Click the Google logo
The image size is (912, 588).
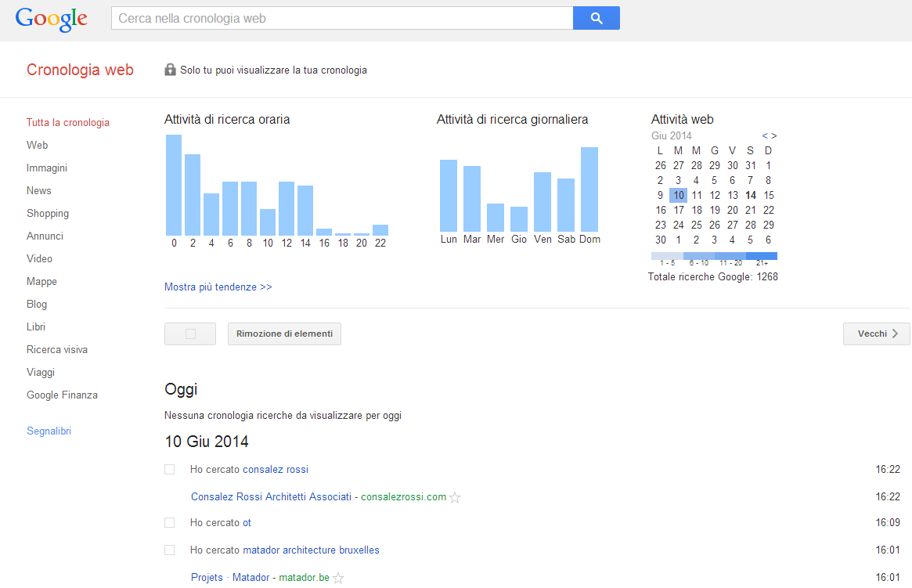pyautogui.click(x=51, y=20)
